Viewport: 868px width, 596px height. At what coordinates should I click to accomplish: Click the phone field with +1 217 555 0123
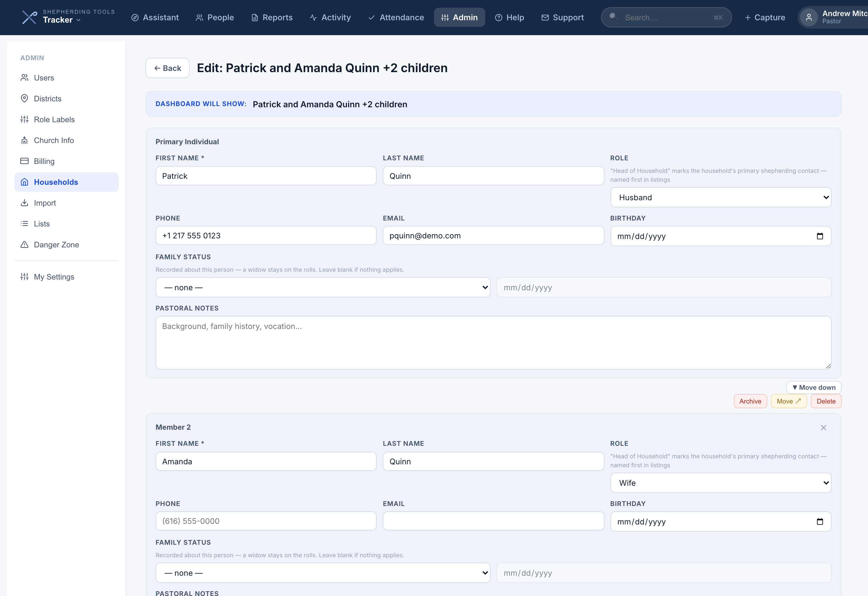pos(266,236)
